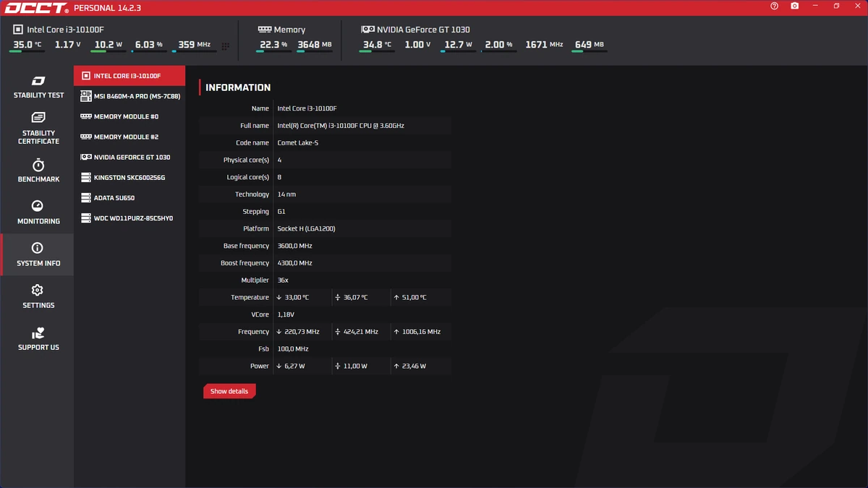This screenshot has width=868, height=488.
Task: Open the help question mark icon
Action: [775, 6]
